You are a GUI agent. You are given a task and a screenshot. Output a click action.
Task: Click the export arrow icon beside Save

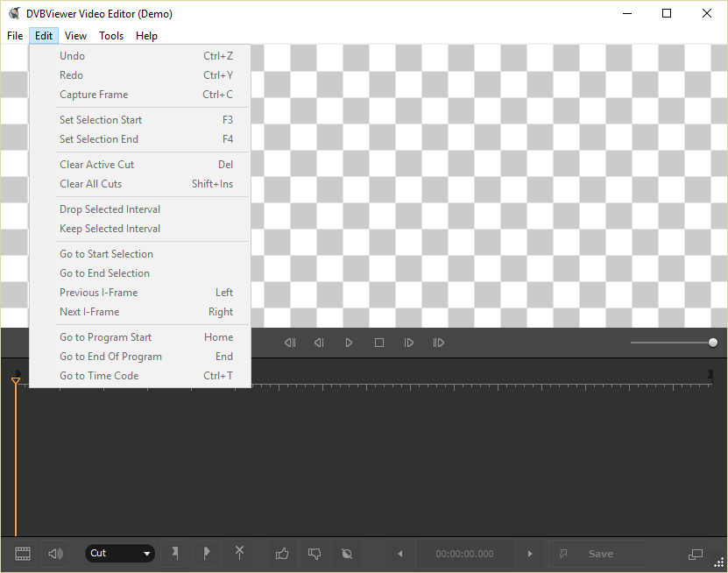(x=563, y=554)
